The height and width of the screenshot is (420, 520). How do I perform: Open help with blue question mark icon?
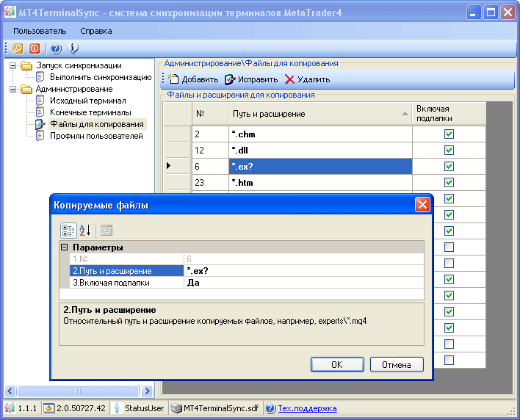[x=56, y=48]
